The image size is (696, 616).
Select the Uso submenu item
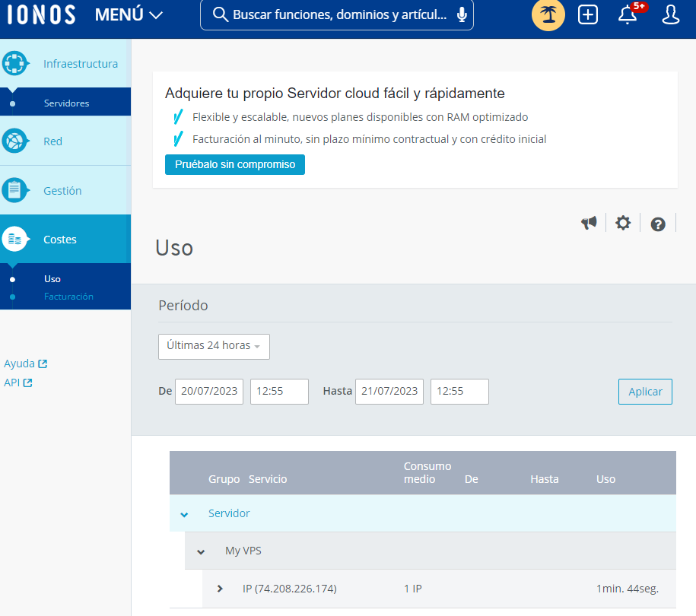(x=52, y=278)
